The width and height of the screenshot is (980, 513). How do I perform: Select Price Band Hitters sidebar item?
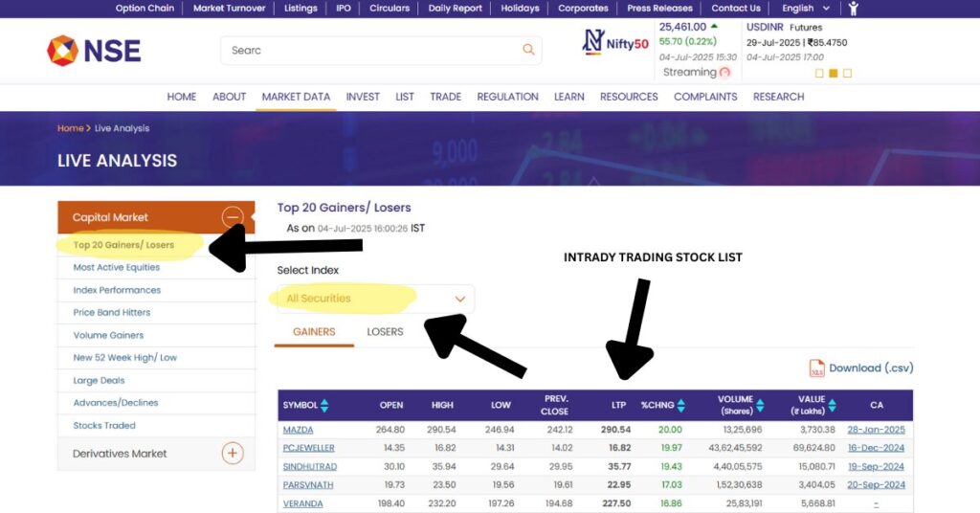click(x=111, y=312)
